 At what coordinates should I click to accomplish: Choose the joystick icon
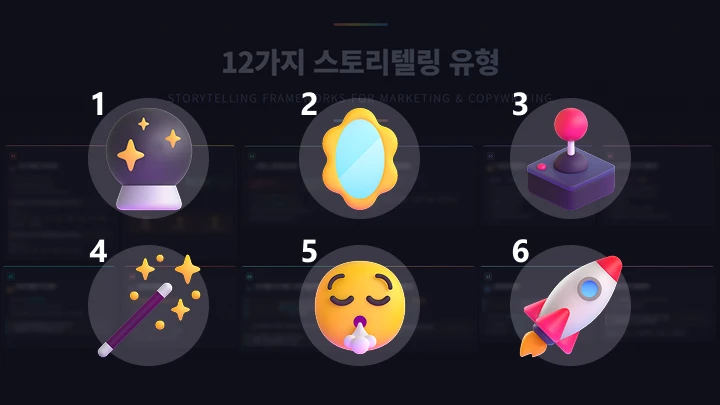(571, 158)
